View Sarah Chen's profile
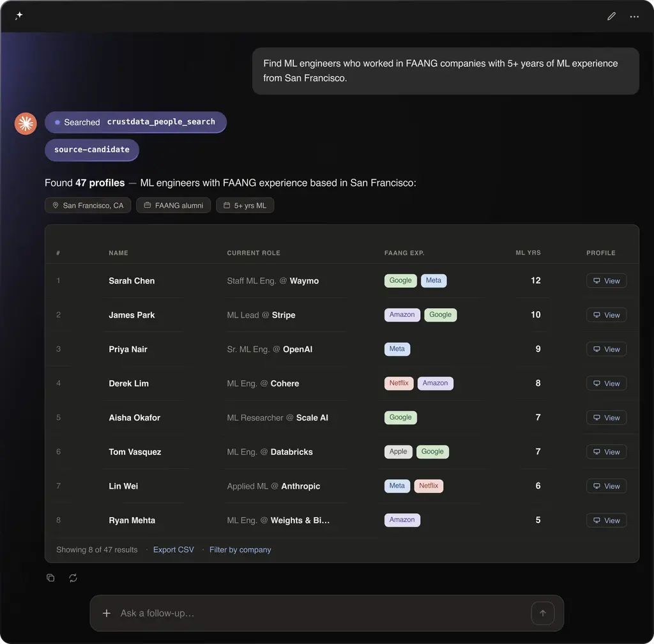654x644 pixels. (x=607, y=280)
